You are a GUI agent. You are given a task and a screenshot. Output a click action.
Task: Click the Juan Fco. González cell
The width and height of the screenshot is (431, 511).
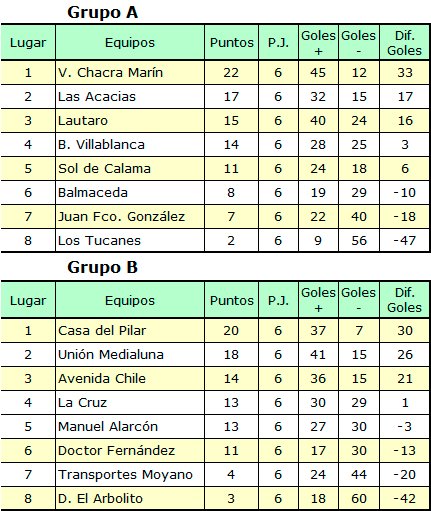pyautogui.click(x=130, y=217)
